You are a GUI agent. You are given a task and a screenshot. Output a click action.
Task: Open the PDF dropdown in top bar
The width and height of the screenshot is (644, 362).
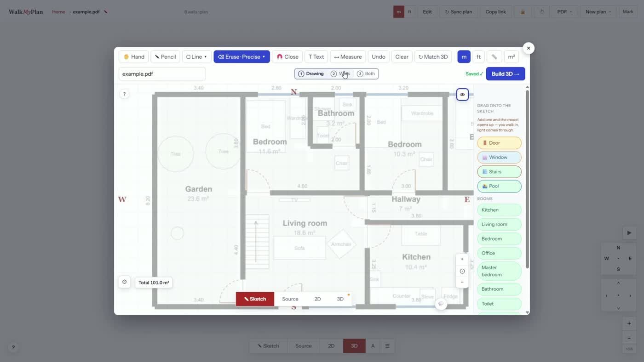[x=564, y=11]
